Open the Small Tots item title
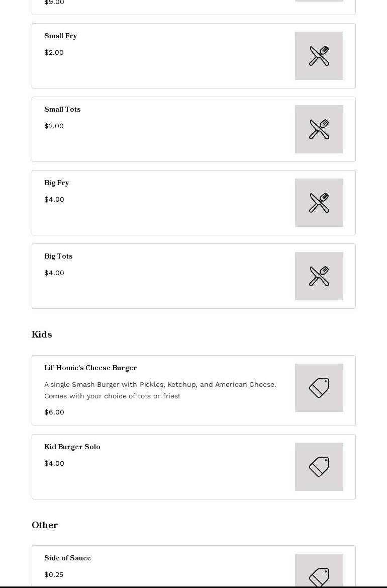The width and height of the screenshot is (387, 588). click(62, 109)
